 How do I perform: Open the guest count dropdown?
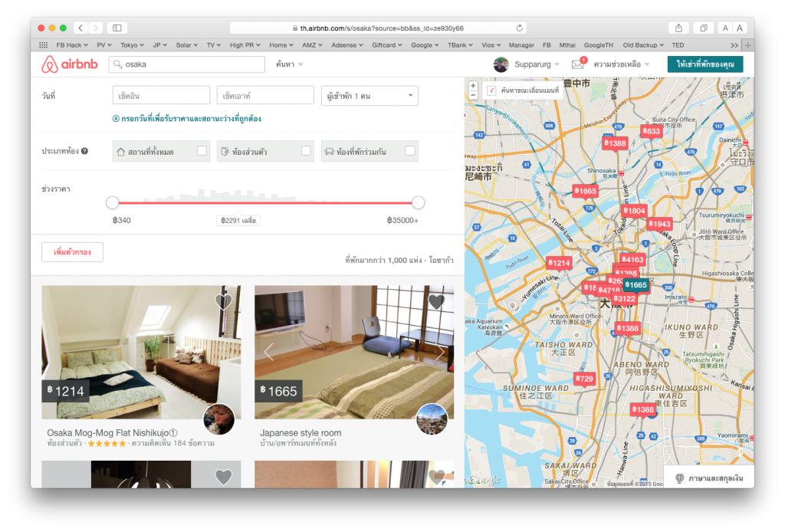(370, 95)
